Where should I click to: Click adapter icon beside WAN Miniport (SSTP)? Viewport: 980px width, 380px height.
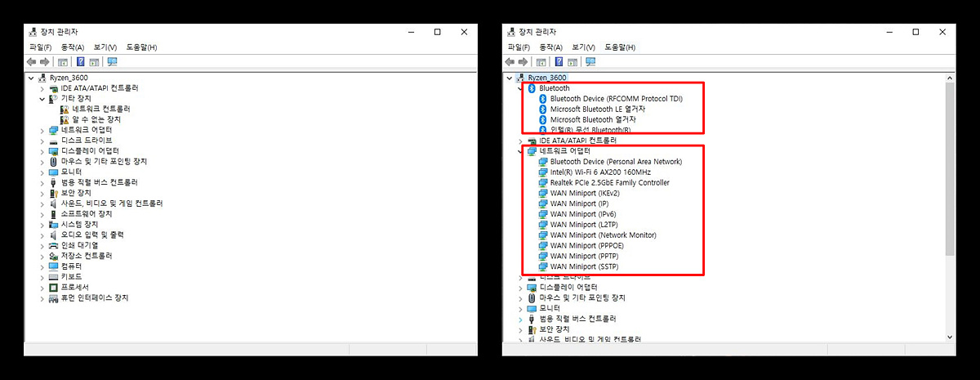tap(543, 266)
